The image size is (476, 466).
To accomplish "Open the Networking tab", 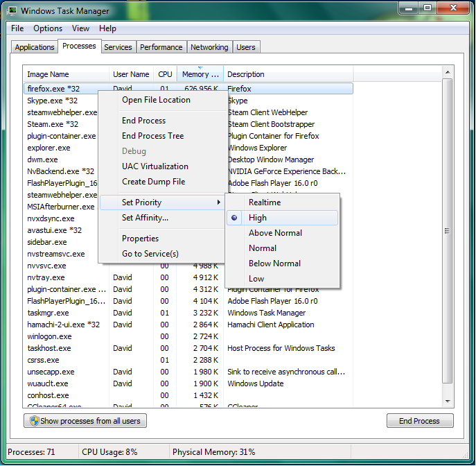I will click(x=209, y=47).
